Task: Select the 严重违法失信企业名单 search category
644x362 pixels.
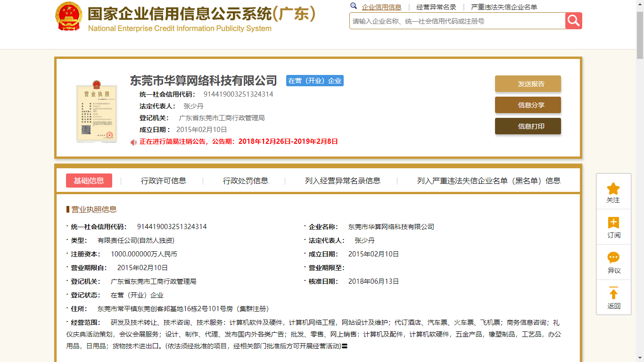Action: point(504,7)
